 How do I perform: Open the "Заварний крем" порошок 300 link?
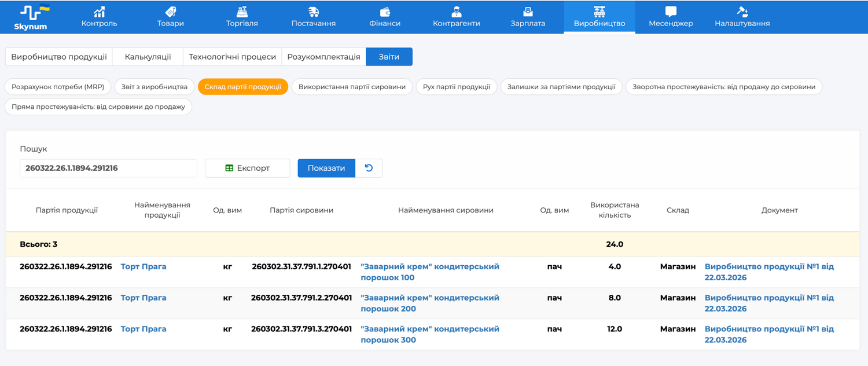pyautogui.click(x=429, y=334)
